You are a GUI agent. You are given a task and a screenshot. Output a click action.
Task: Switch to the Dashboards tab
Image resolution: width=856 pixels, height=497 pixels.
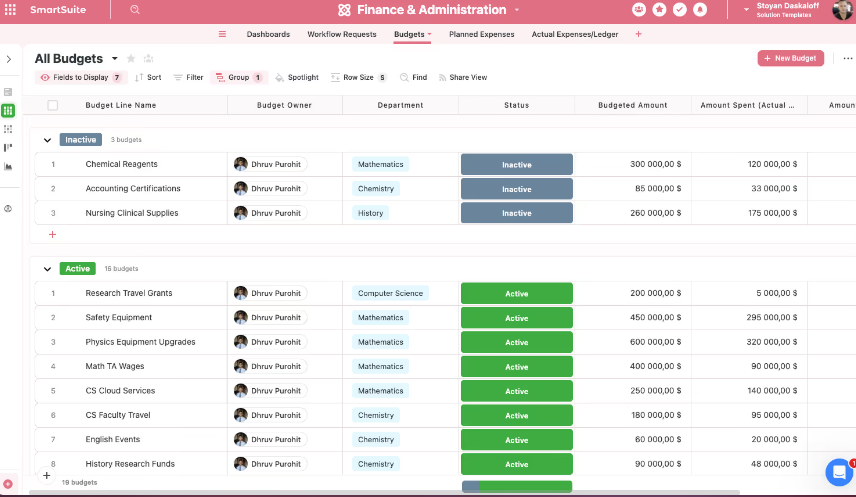click(268, 34)
